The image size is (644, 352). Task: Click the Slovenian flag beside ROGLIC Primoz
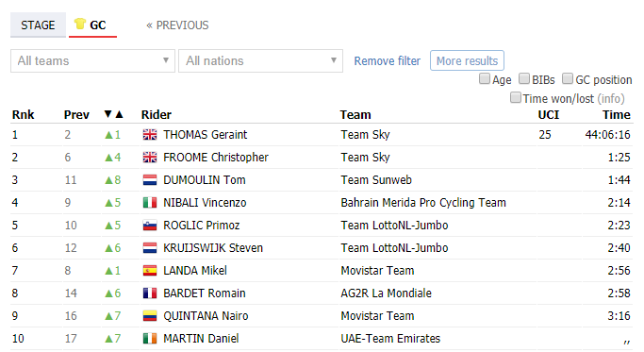coord(150,225)
